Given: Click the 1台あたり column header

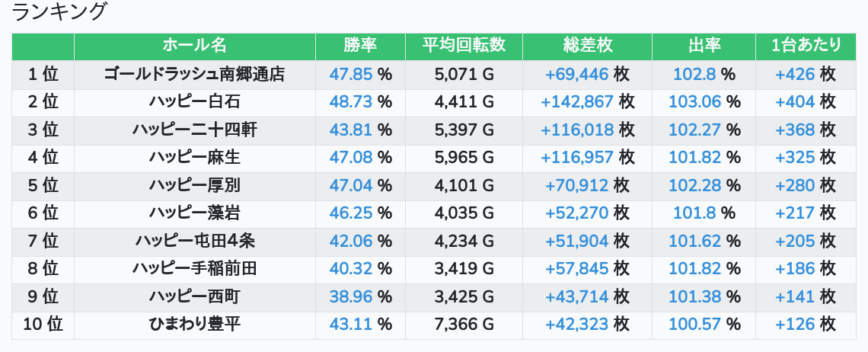Looking at the screenshot, I should (806, 46).
